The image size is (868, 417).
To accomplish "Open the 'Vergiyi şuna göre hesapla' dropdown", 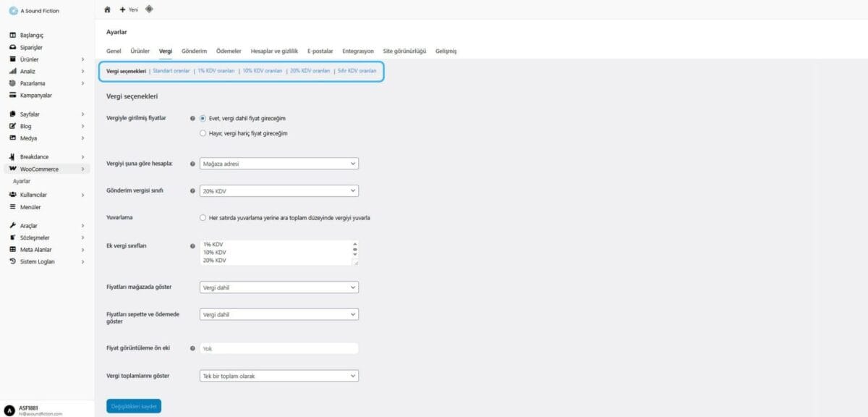I will (278, 164).
